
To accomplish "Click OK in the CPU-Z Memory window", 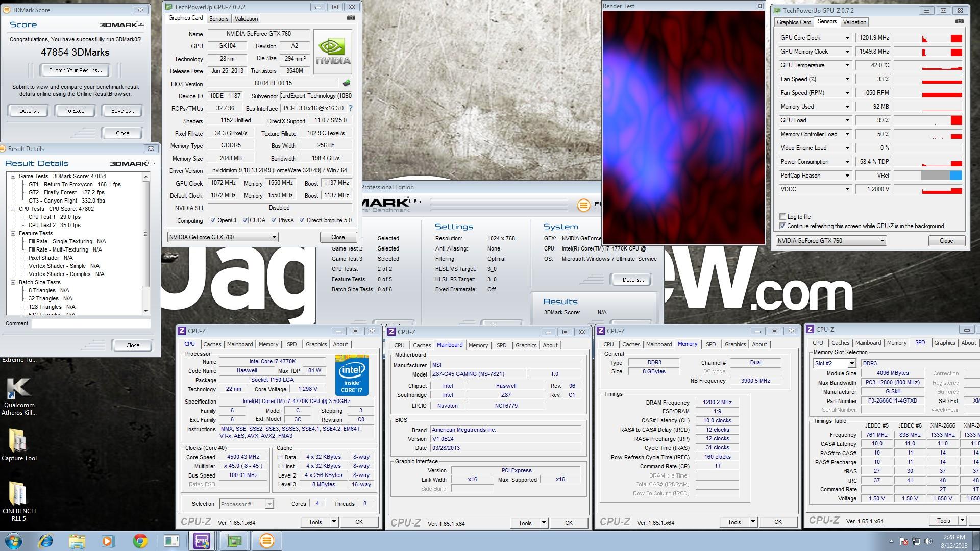I will coord(778,522).
